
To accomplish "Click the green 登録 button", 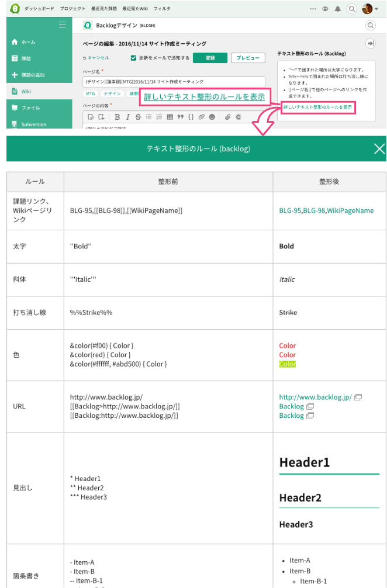I will (210, 58).
